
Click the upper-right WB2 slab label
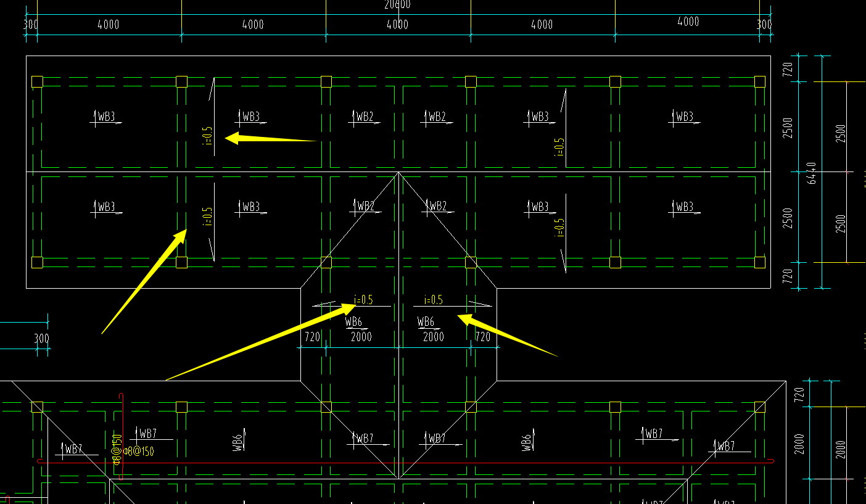437,117
